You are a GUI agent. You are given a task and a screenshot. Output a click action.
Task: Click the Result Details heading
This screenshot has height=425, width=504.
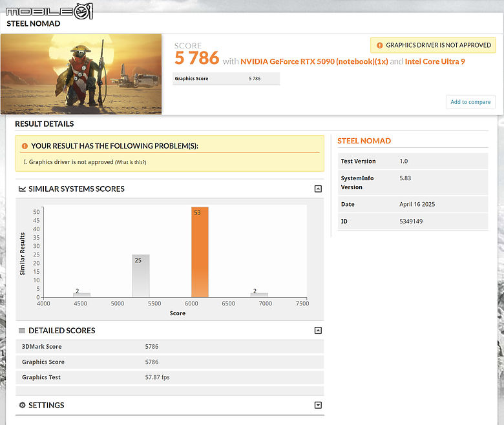click(45, 124)
